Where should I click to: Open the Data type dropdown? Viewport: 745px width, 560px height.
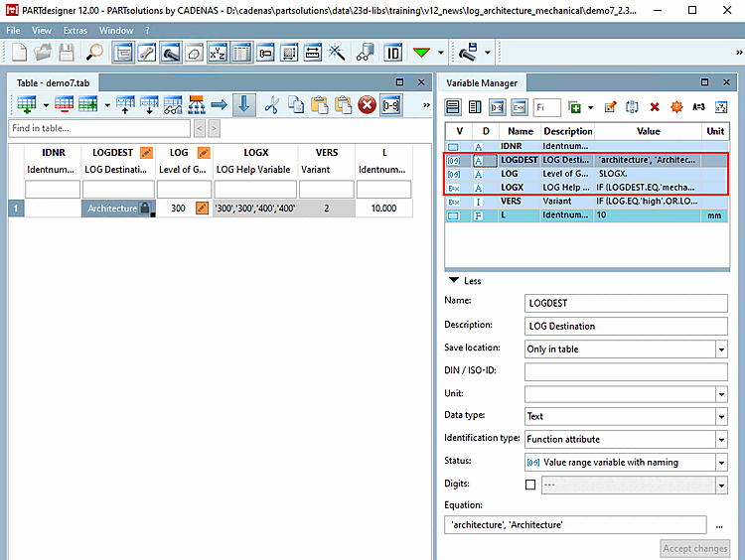720,417
